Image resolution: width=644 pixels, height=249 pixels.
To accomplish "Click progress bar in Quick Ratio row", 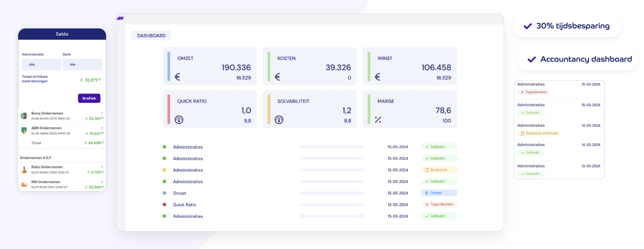I will tap(332, 205).
